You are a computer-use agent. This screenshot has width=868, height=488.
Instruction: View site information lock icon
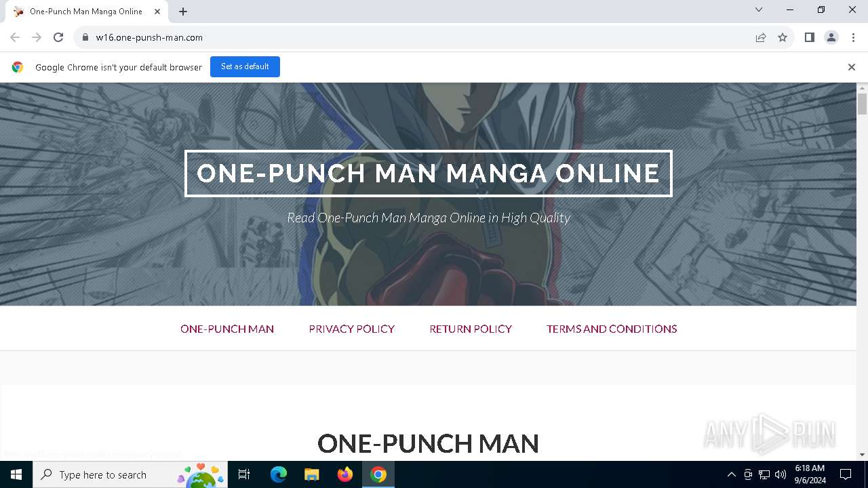click(x=85, y=37)
